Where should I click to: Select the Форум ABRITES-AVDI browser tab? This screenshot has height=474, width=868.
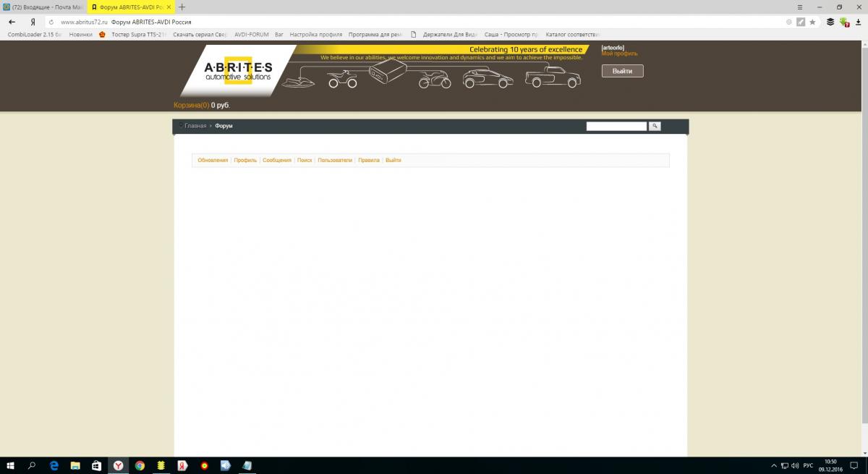click(130, 7)
